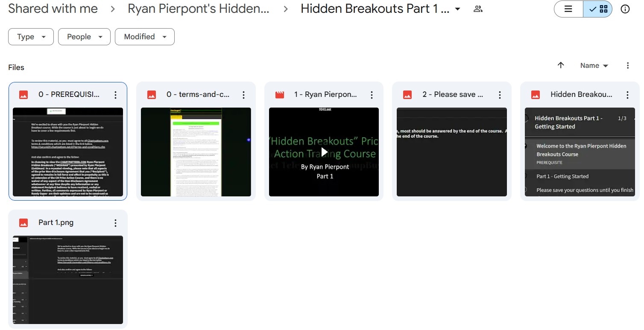Viewport: 644px width, 330px height.
Task: Click the shared folder people icon
Action: [478, 9]
